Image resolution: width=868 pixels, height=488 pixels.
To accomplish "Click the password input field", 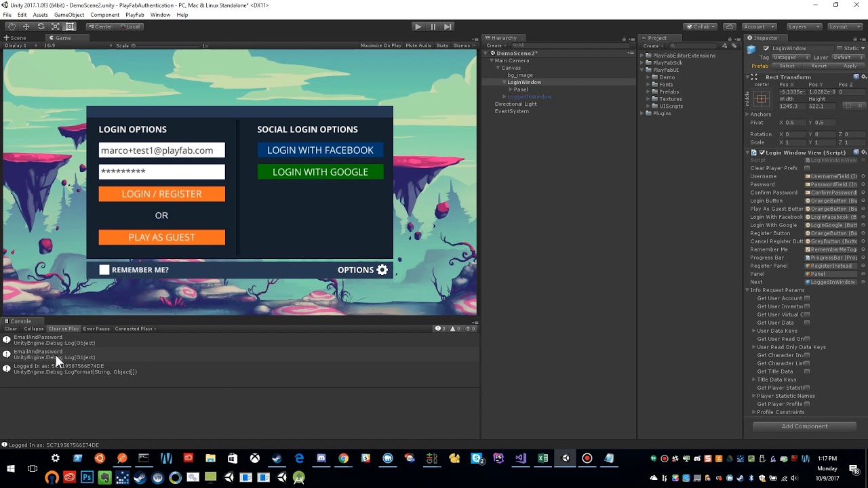I will tap(161, 172).
